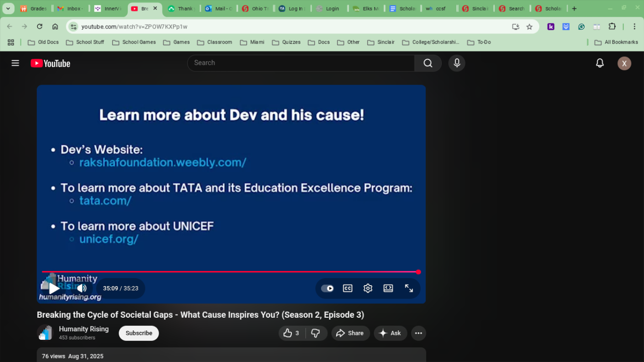The image size is (644, 362).
Task: Toggle the autoplay switch
Action: tap(328, 289)
